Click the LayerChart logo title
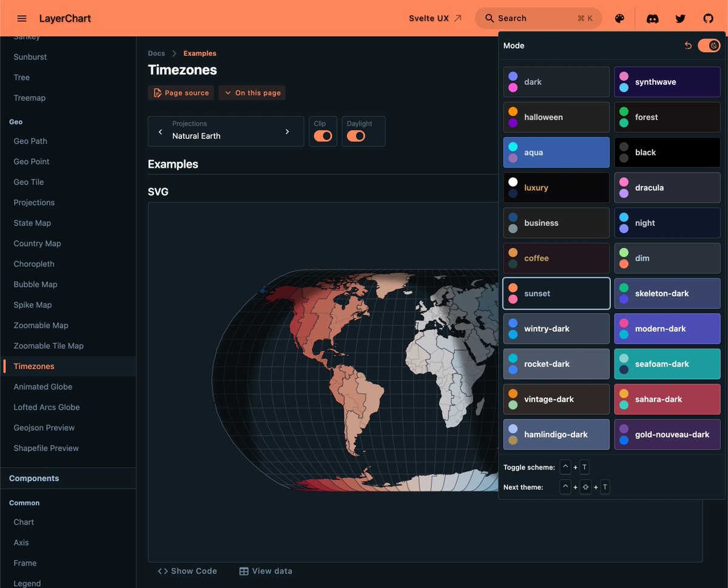This screenshot has width=728, height=588. pyautogui.click(x=65, y=18)
